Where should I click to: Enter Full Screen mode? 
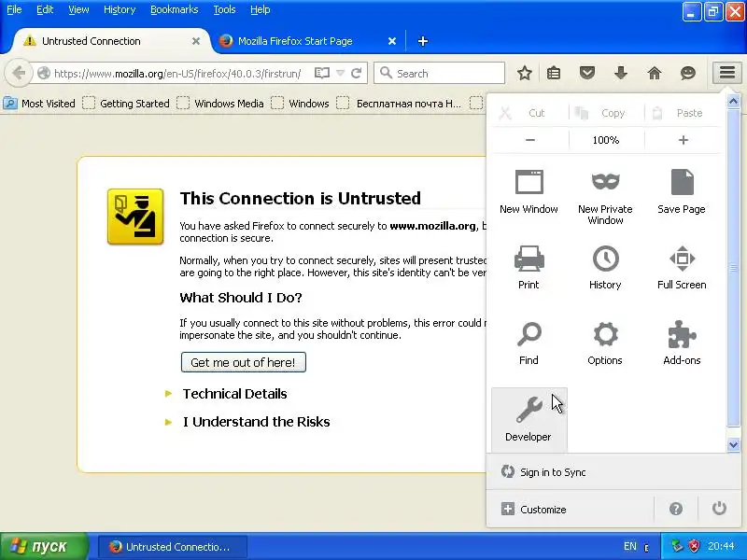pos(682,259)
